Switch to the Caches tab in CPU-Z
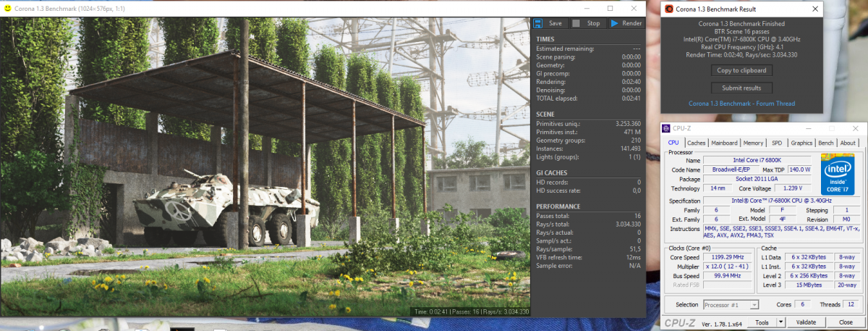 click(x=697, y=143)
